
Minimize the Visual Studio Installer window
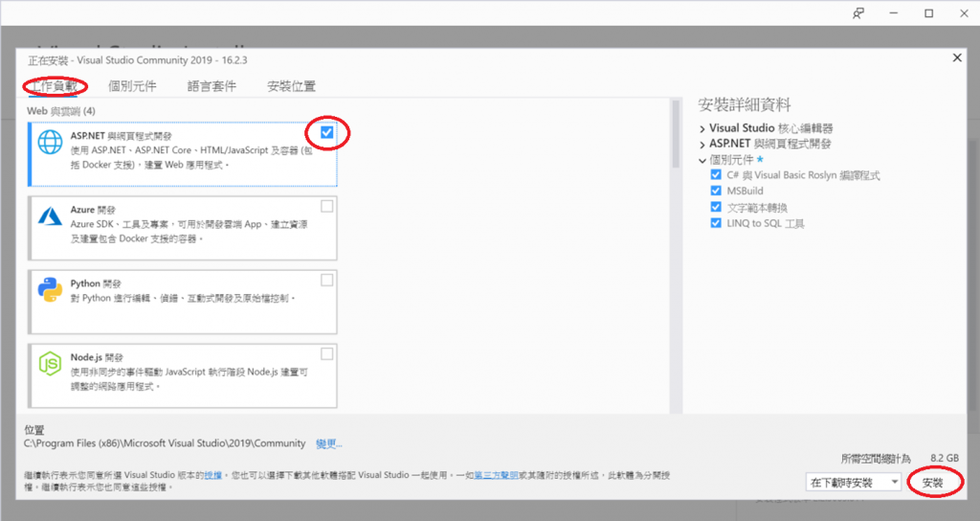pos(894,13)
